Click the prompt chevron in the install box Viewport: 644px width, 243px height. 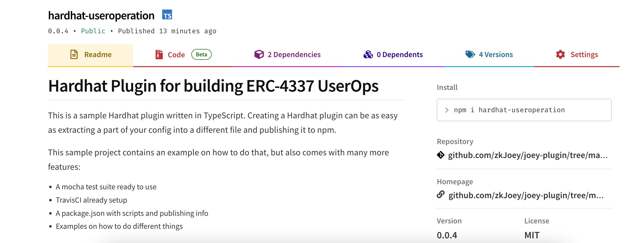(447, 110)
